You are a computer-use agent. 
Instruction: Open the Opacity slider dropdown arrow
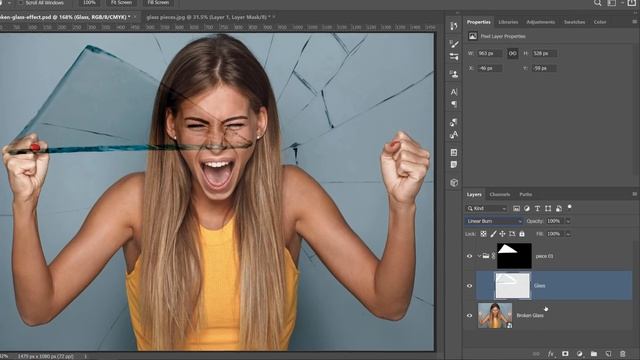568,221
